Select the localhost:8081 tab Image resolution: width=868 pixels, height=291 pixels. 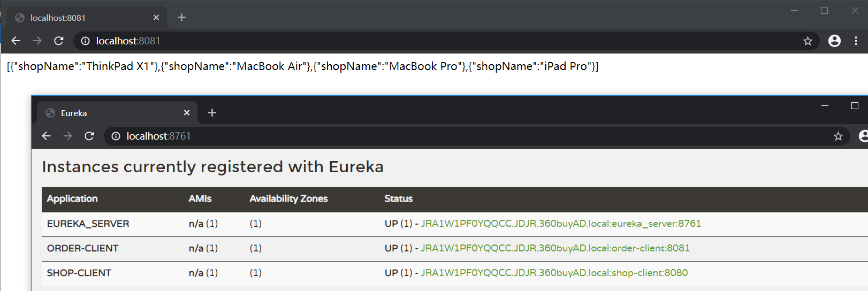click(80, 18)
